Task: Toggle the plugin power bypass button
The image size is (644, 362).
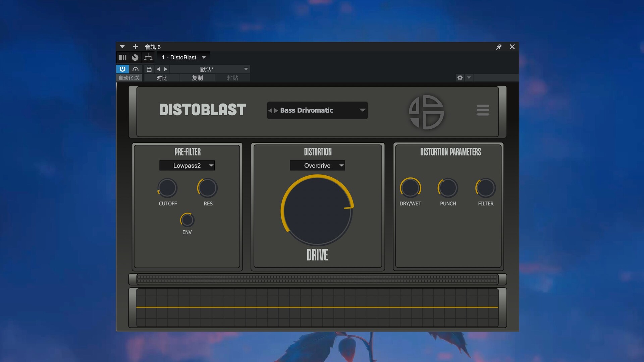Action: tap(122, 69)
